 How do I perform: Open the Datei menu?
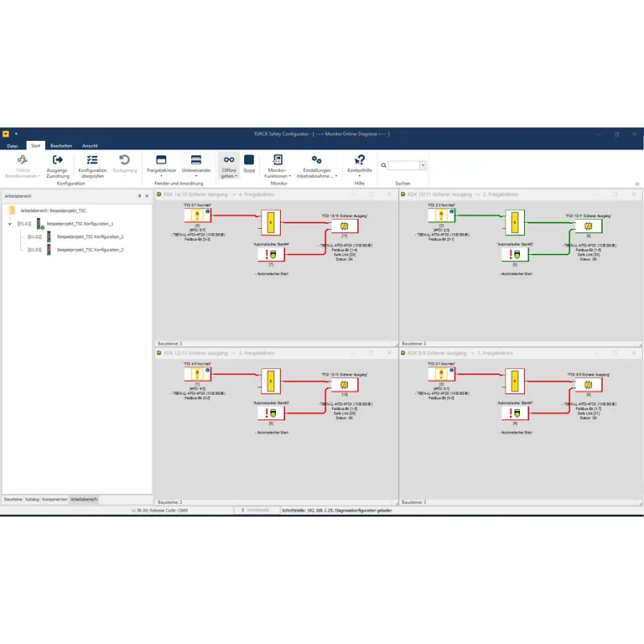13,146
